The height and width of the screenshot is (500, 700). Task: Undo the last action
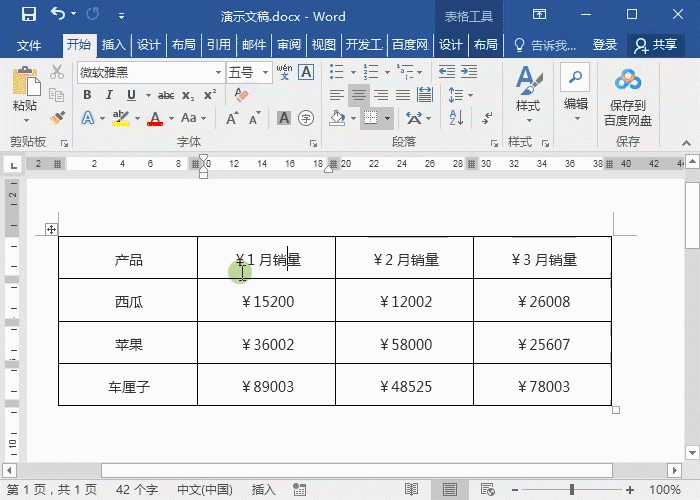tap(58, 14)
